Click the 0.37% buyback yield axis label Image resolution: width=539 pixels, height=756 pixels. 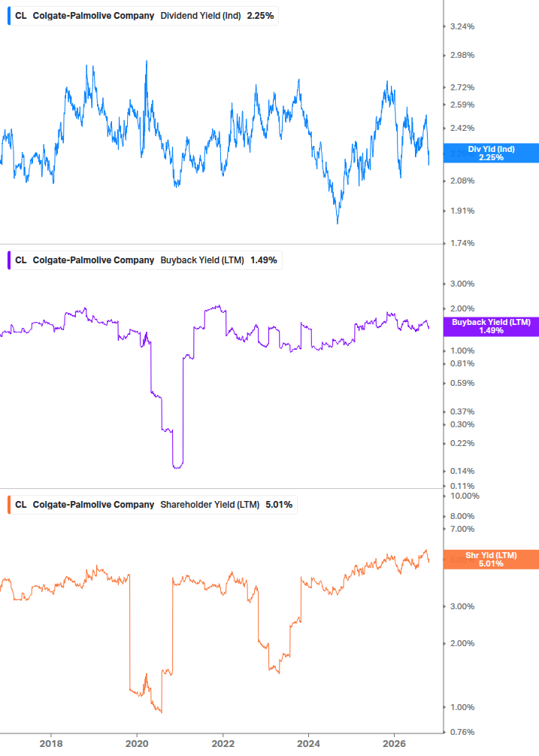(x=462, y=411)
